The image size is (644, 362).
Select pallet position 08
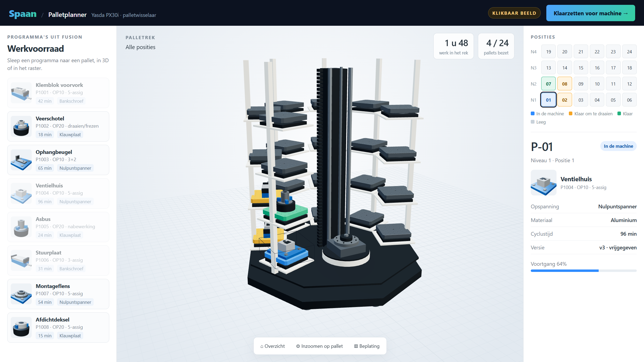(565, 84)
